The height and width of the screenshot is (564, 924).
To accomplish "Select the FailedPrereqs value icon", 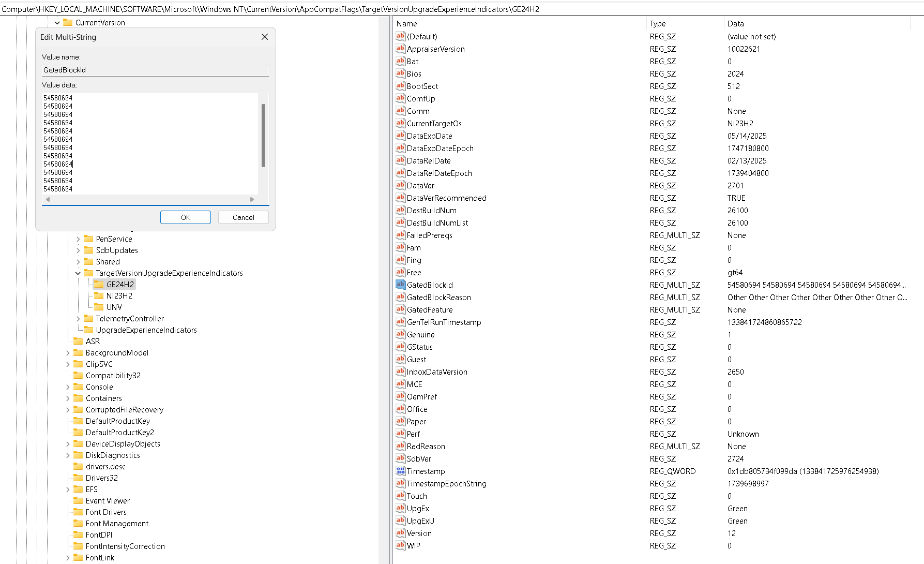I will pyautogui.click(x=400, y=235).
